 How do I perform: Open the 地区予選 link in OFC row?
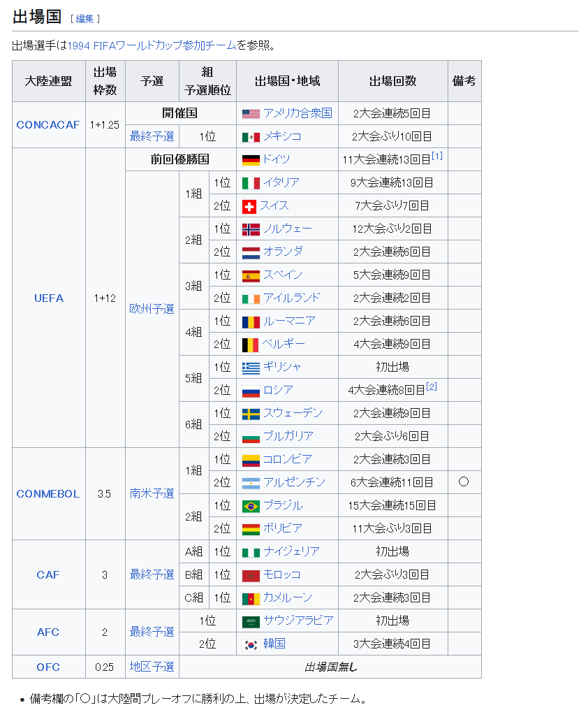(x=152, y=666)
